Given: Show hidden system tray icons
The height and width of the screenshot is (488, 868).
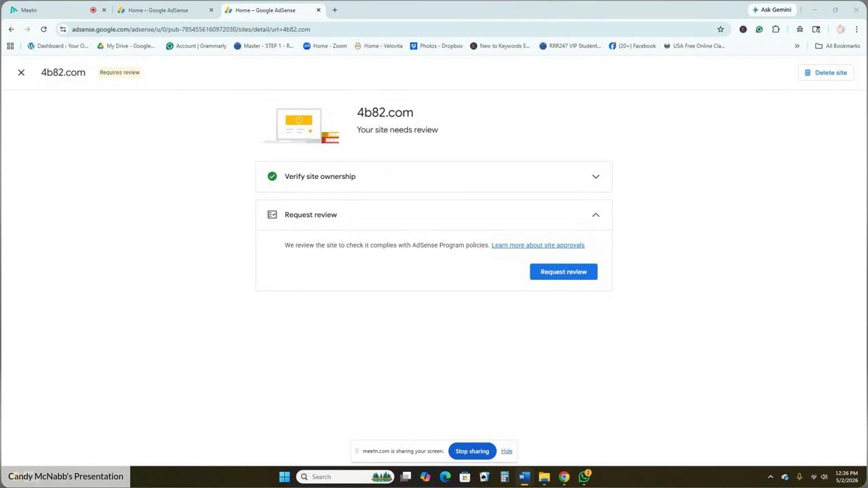Looking at the screenshot, I should pos(770,477).
